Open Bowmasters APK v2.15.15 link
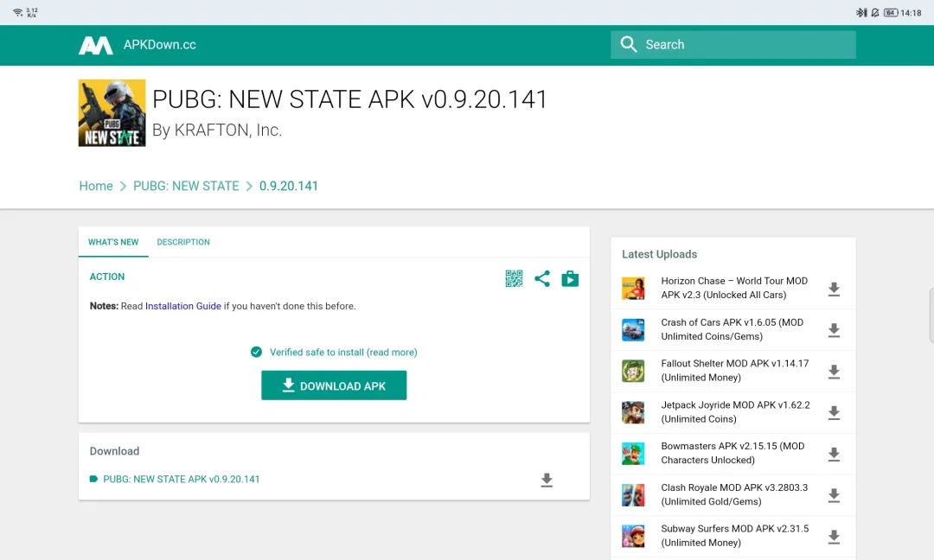Viewport: 934px width, 560px height. coord(732,453)
